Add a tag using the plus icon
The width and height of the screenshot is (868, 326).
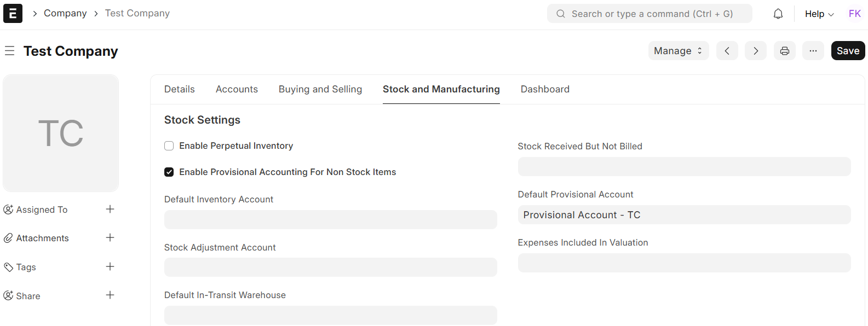pyautogui.click(x=110, y=266)
